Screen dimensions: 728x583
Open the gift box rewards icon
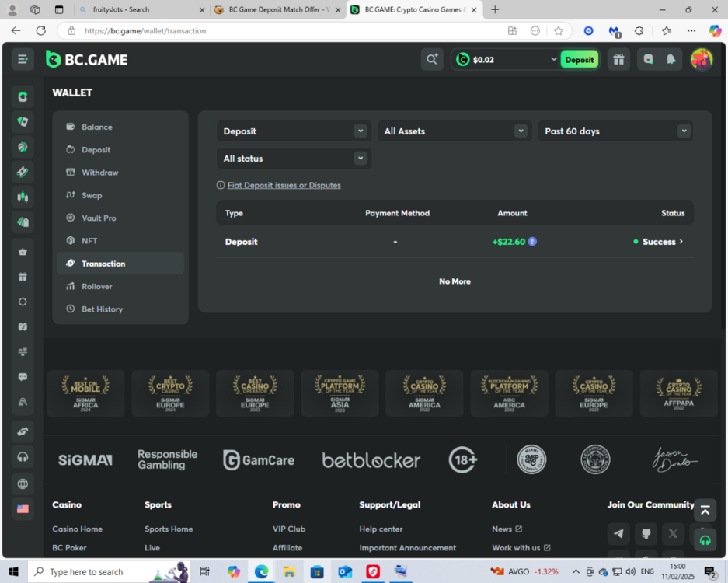point(618,60)
